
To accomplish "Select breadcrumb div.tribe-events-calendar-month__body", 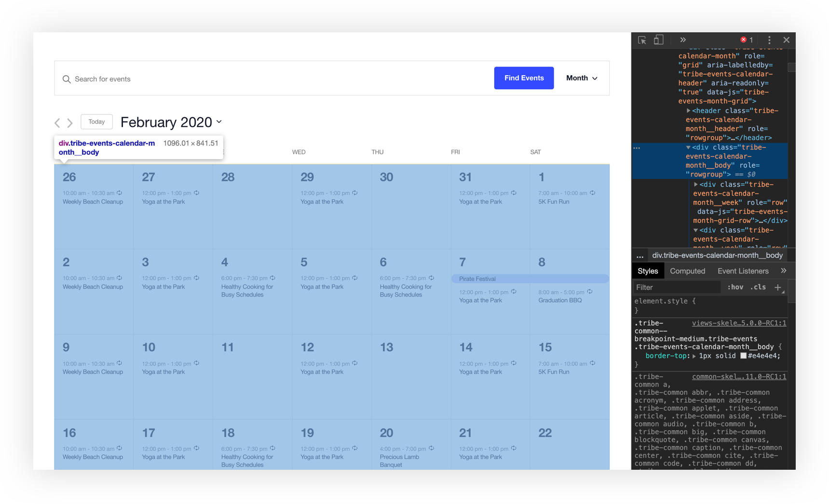I will pos(717,256).
